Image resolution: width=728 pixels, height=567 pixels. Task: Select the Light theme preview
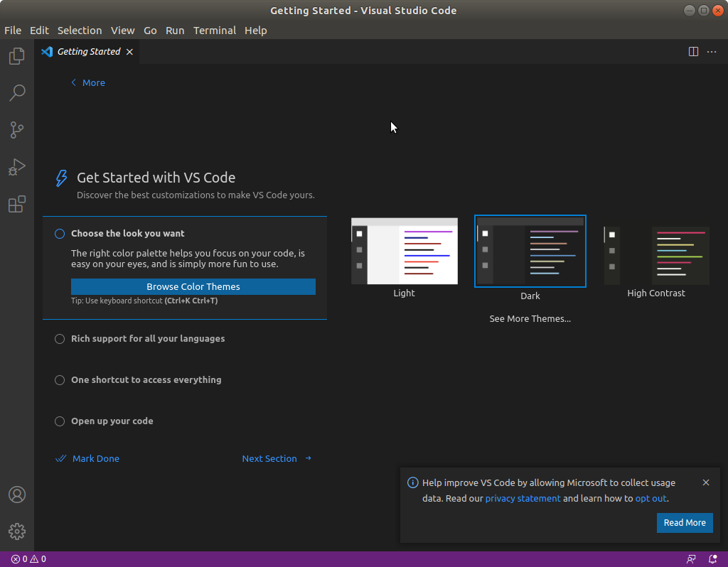coord(405,251)
